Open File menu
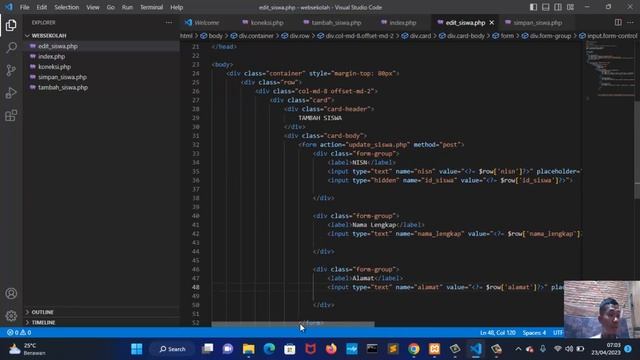This screenshot has width=640, height=360. [x=24, y=7]
